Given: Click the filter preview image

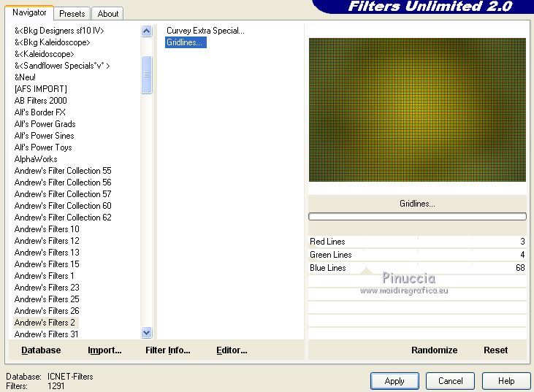Looking at the screenshot, I should tap(417, 109).
